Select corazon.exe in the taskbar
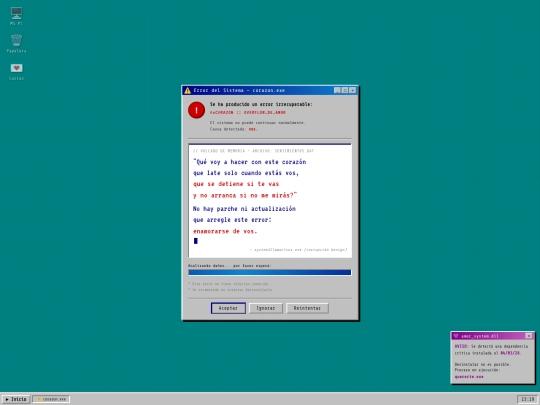The height and width of the screenshot is (405, 540). pos(51,399)
